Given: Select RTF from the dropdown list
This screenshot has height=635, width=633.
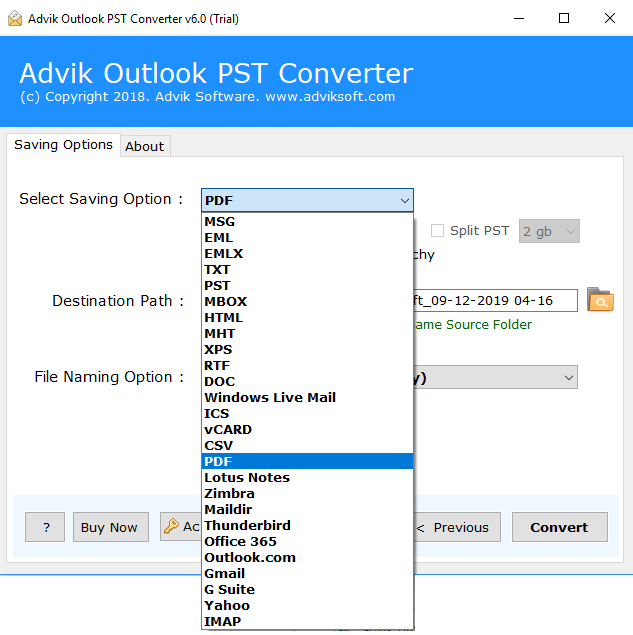Looking at the screenshot, I should [x=307, y=366].
